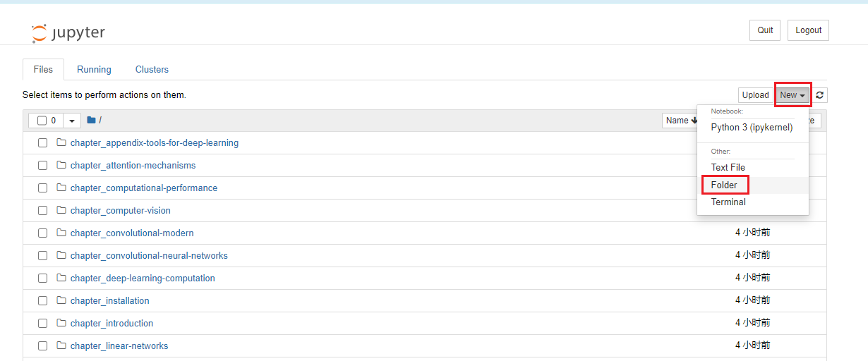Viewport: 868px width, 361px height.
Task: Click the Logout button
Action: pos(808,30)
